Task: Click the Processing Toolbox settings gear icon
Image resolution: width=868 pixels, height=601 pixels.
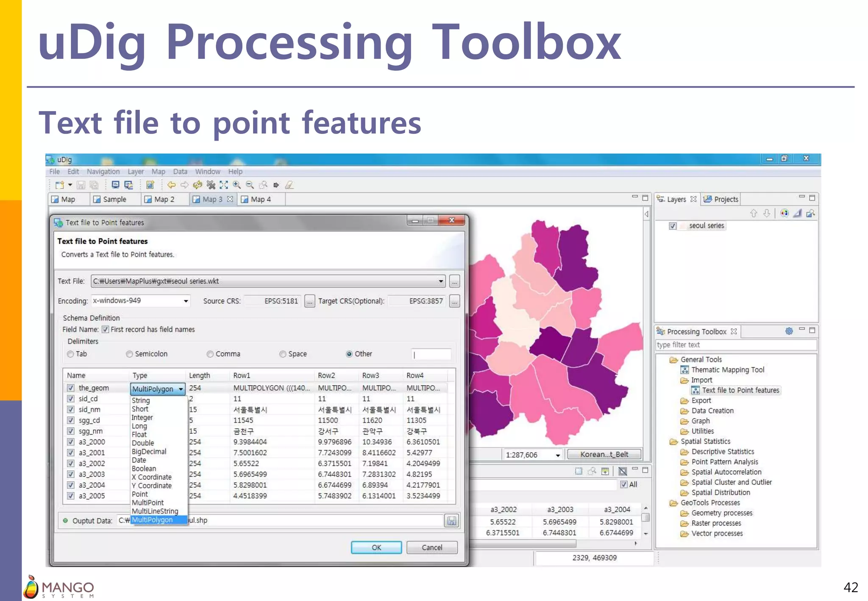Action: [789, 331]
